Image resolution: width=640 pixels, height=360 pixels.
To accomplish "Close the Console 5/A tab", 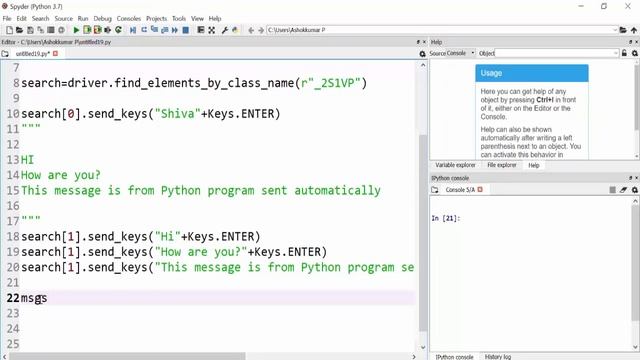I will (x=480, y=189).
